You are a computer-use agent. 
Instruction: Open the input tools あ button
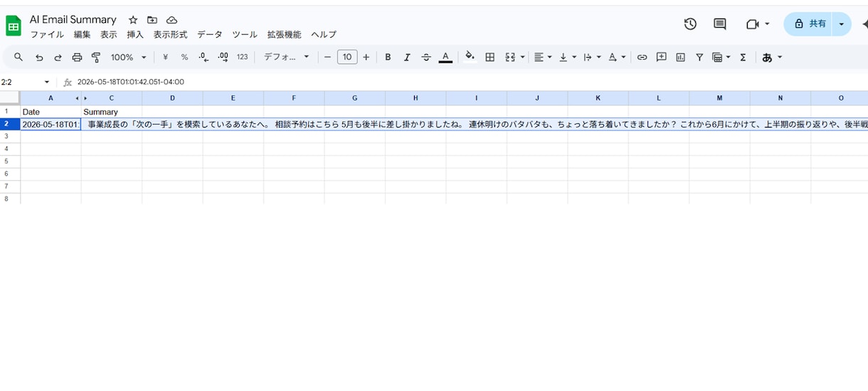point(767,57)
